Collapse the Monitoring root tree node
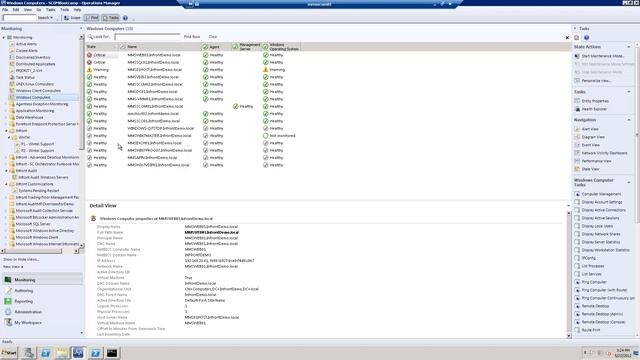This screenshot has width=640, height=360. click(4, 38)
